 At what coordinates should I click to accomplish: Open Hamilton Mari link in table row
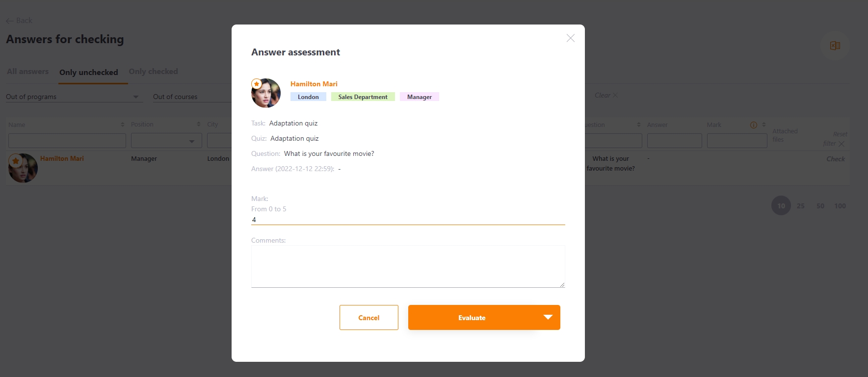coord(62,159)
